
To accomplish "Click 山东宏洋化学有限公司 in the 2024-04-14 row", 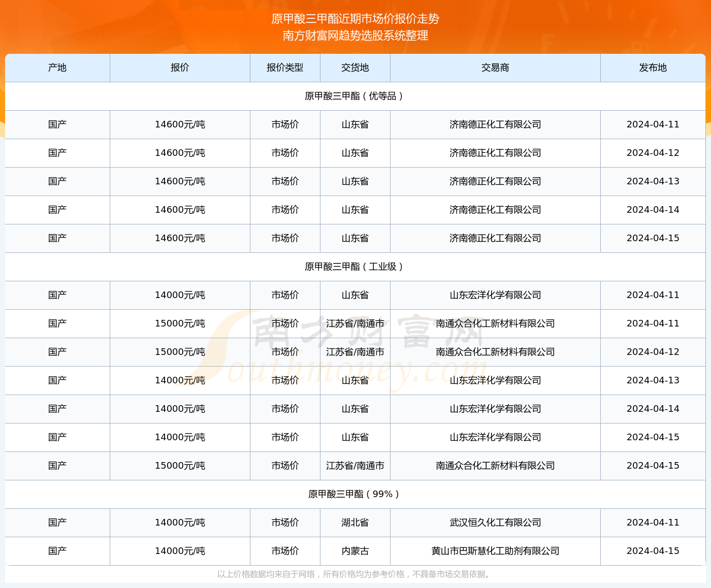I will pyautogui.click(x=495, y=409).
